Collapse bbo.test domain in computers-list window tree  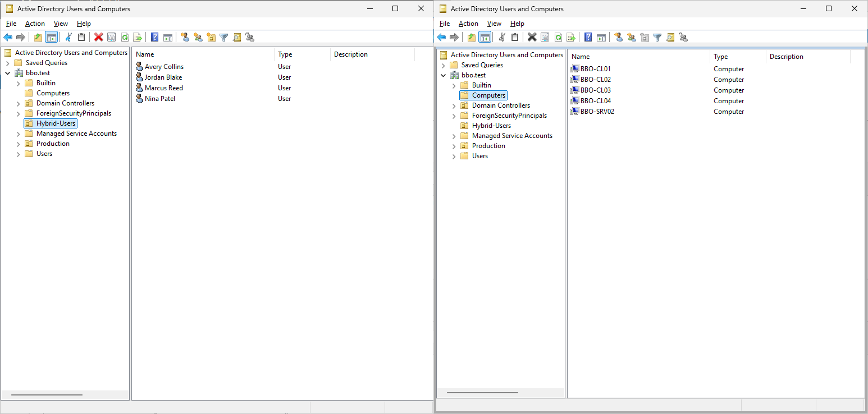click(x=443, y=75)
